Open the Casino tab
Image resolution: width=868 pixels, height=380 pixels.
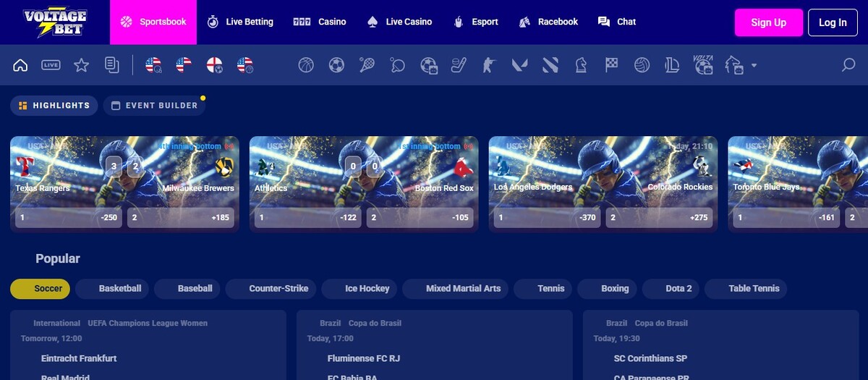(x=320, y=22)
